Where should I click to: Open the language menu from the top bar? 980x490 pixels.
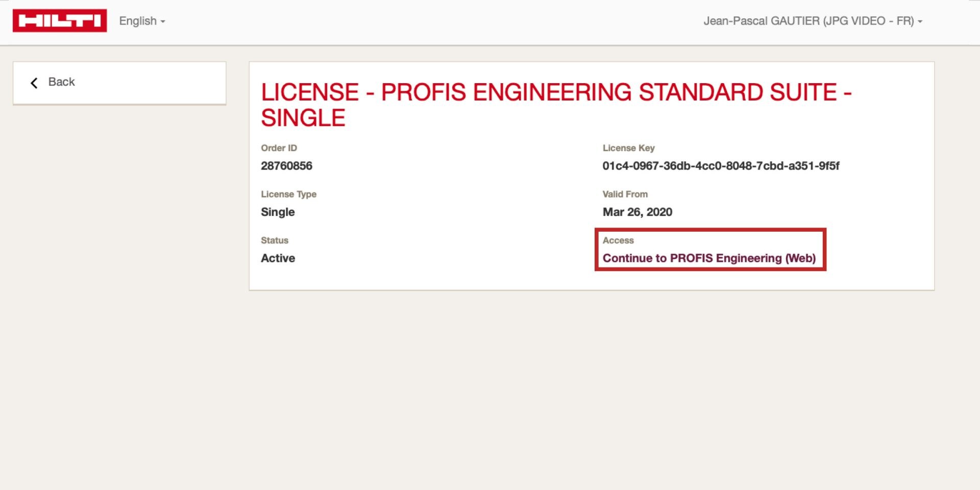[x=142, y=21]
